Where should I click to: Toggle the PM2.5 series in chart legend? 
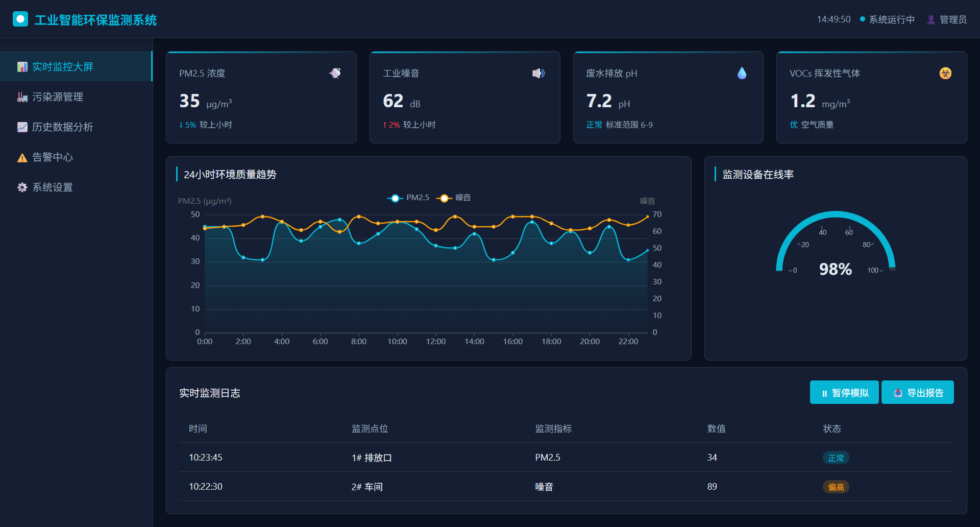coord(408,198)
